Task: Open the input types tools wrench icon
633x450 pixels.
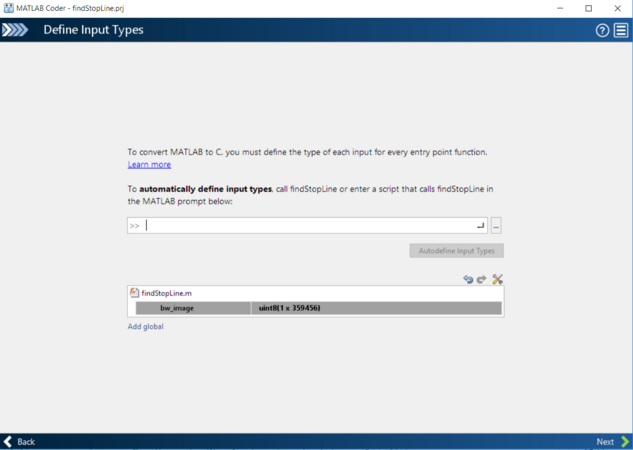Action: pos(497,279)
